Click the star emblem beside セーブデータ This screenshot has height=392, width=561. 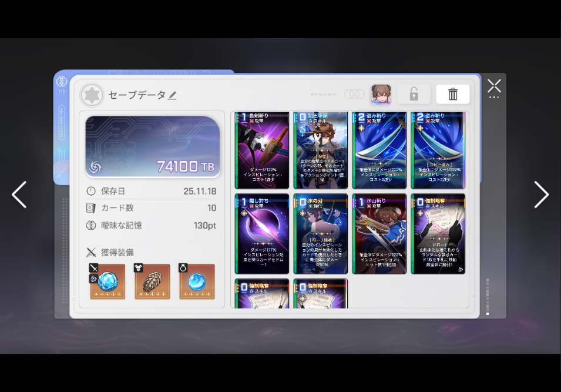click(92, 95)
